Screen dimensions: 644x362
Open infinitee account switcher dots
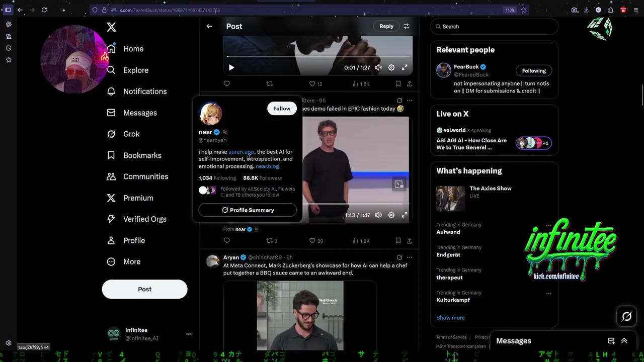coord(189,334)
